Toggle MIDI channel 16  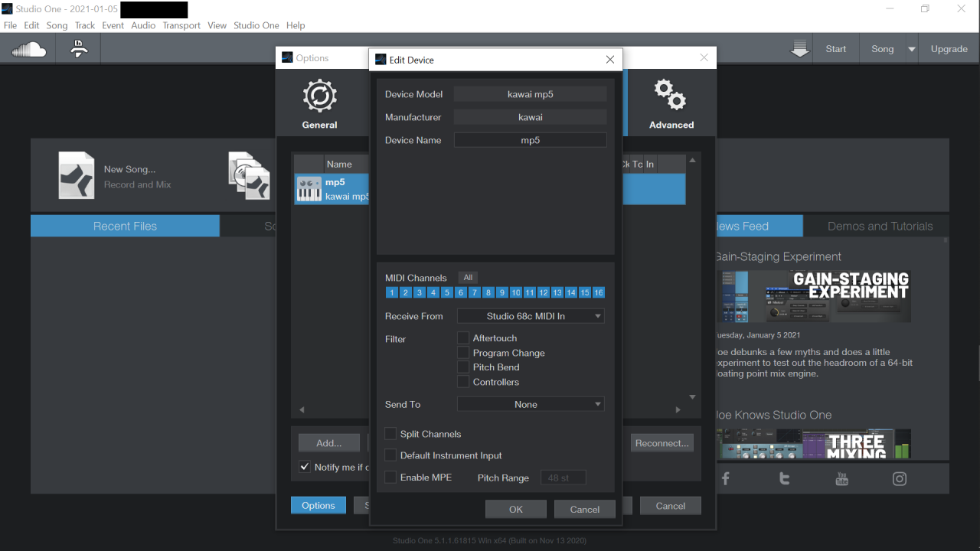click(x=599, y=292)
